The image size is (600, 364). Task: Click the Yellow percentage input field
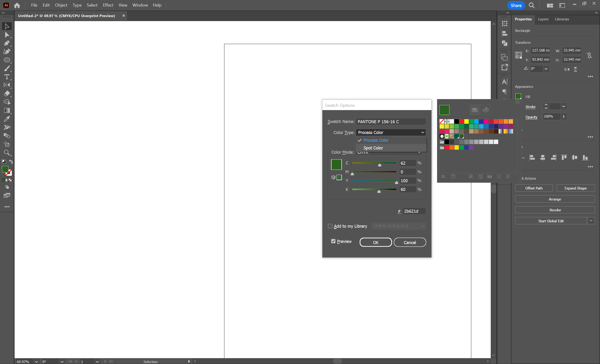click(x=408, y=181)
